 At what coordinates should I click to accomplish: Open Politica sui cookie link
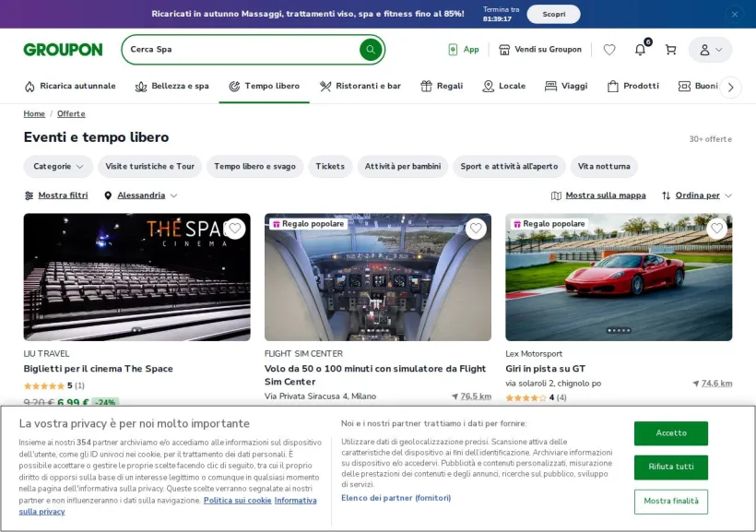237,501
